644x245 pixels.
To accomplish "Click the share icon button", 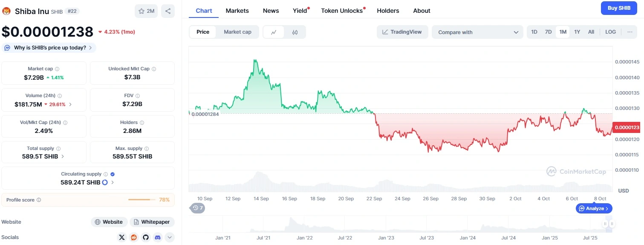I will tap(168, 11).
